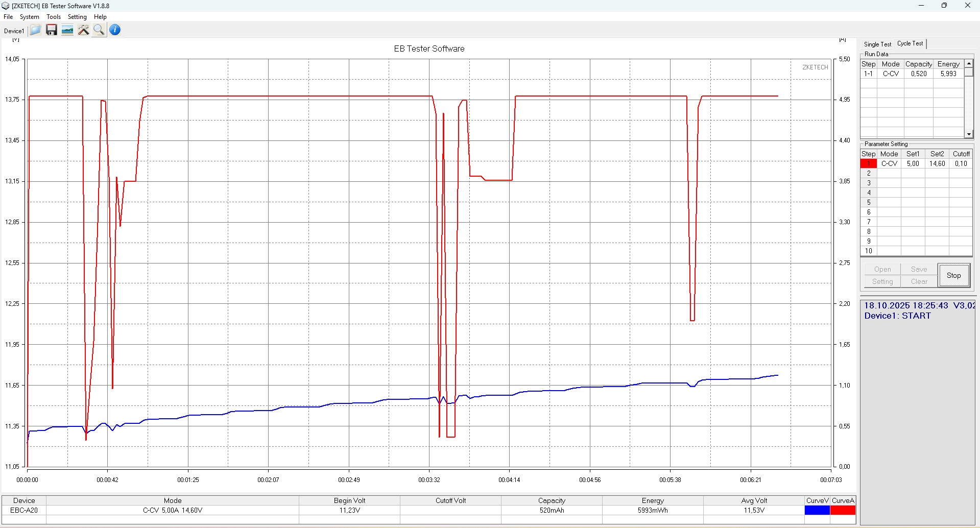Select the Device1 tab
The height and width of the screenshot is (528, 980).
[x=14, y=31]
